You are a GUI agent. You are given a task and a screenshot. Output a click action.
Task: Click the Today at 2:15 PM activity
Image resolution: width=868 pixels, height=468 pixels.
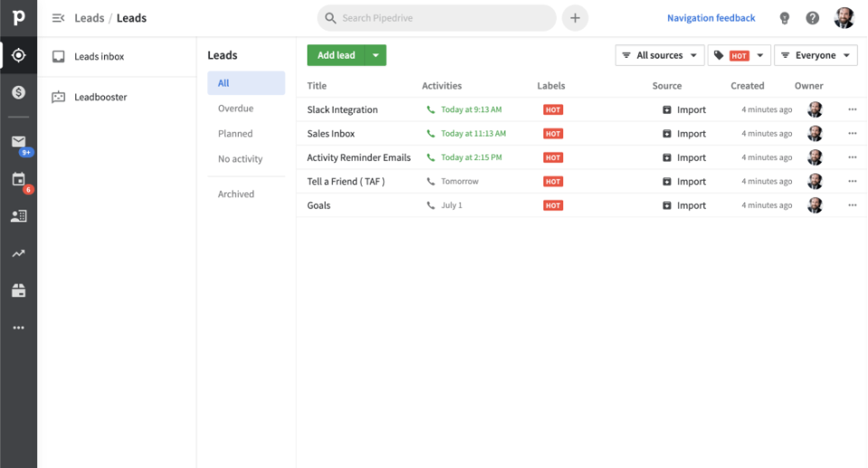[x=471, y=157]
